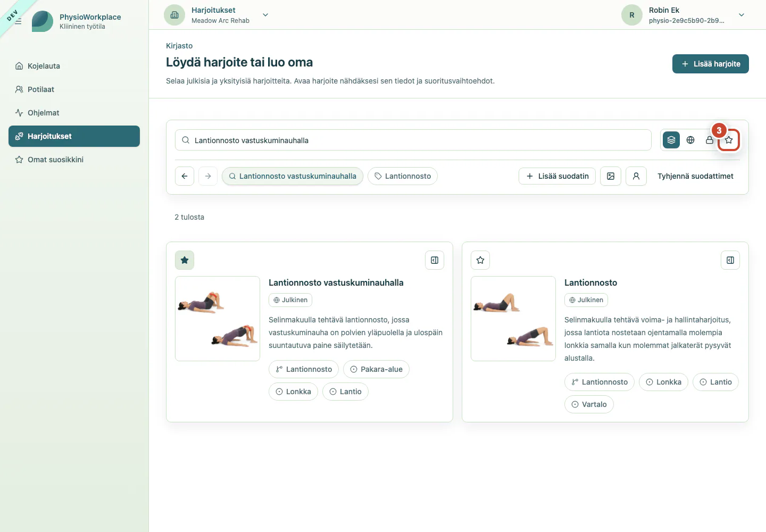Open side panel for Lantionnosto vastuskuminauhalla card
The width and height of the screenshot is (766, 532).
(x=435, y=260)
